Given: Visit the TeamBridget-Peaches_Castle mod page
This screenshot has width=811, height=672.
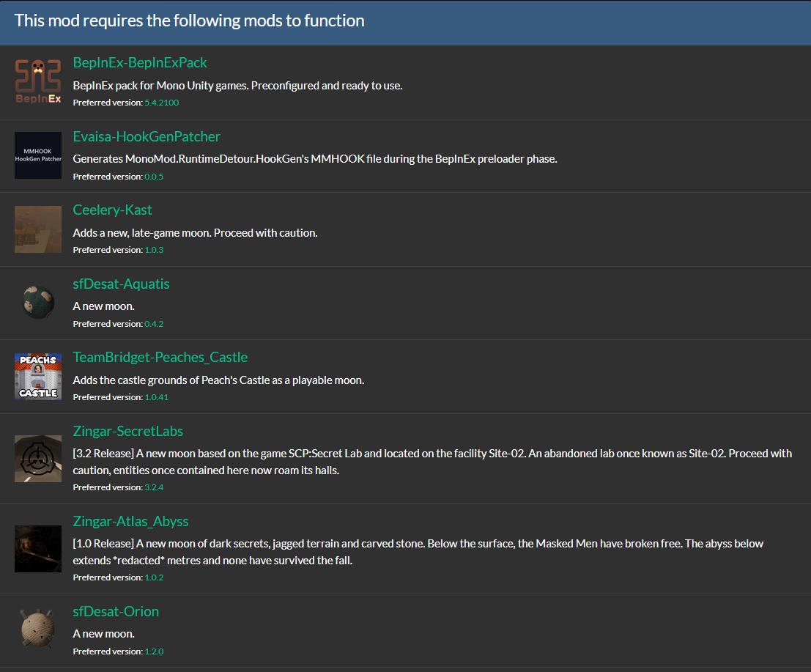Looking at the screenshot, I should (x=160, y=358).
